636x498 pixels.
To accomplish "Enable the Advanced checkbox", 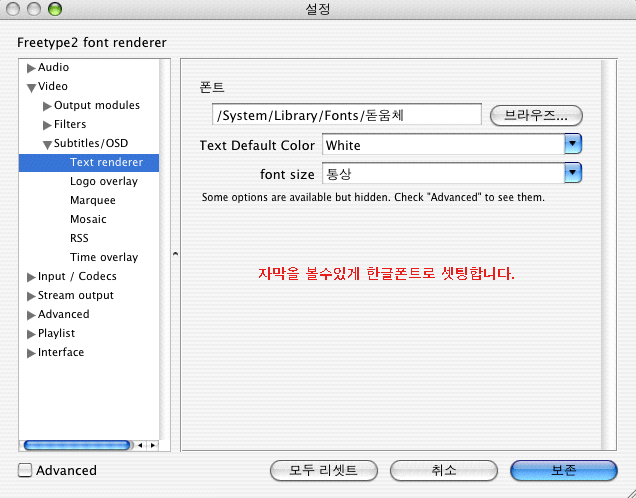I will (25, 470).
